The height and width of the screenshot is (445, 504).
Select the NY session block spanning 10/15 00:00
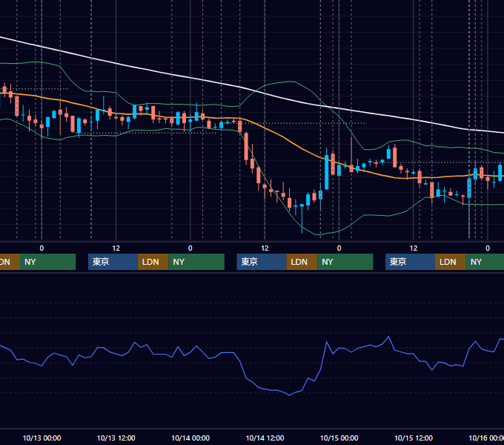click(345, 262)
